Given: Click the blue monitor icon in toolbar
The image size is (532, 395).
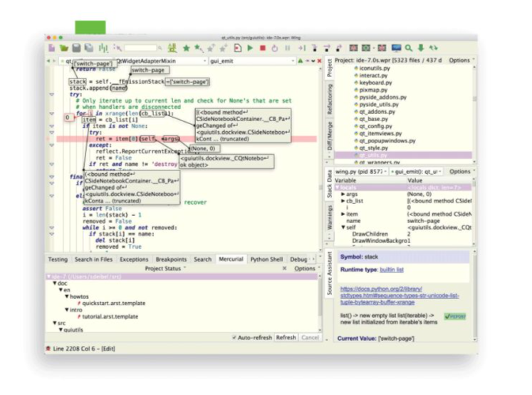Looking at the screenshot, I should (x=396, y=48).
